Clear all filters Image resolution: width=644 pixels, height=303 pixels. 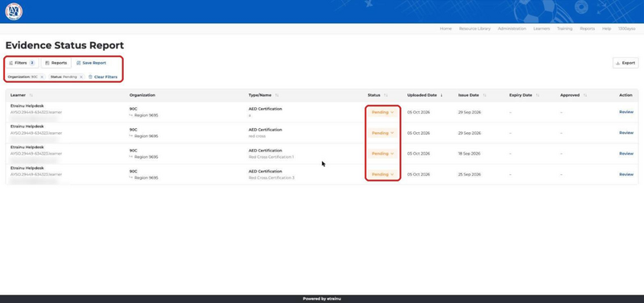pyautogui.click(x=103, y=77)
